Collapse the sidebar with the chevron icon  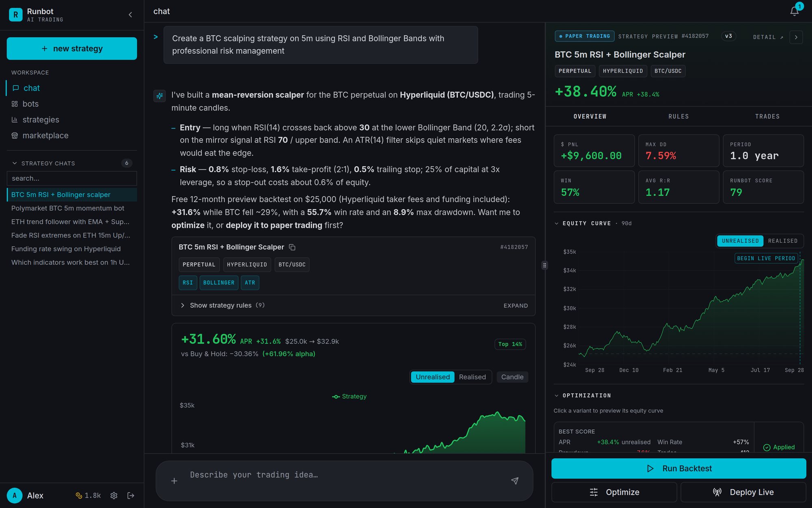click(130, 15)
